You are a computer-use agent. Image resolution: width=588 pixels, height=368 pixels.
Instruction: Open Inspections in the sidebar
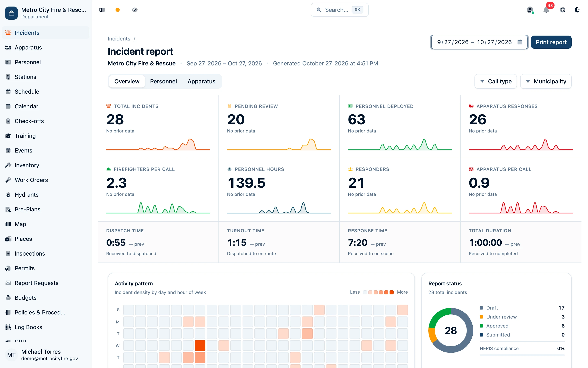click(46, 254)
